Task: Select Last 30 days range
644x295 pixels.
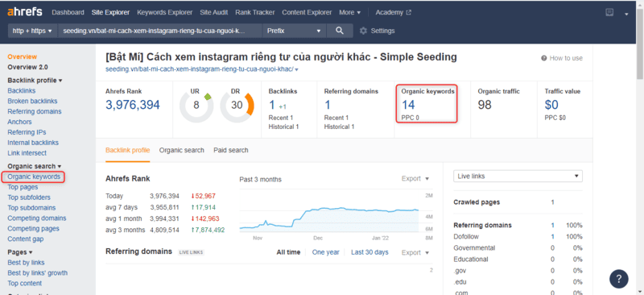Action: pos(369,252)
